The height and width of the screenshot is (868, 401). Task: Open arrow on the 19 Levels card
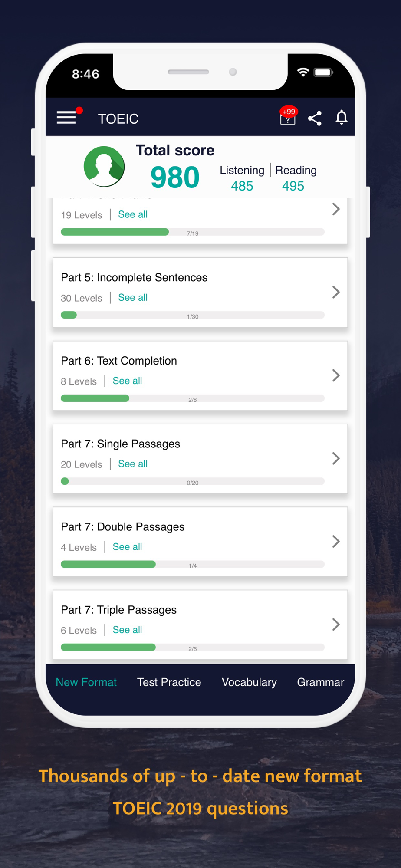pyautogui.click(x=336, y=209)
